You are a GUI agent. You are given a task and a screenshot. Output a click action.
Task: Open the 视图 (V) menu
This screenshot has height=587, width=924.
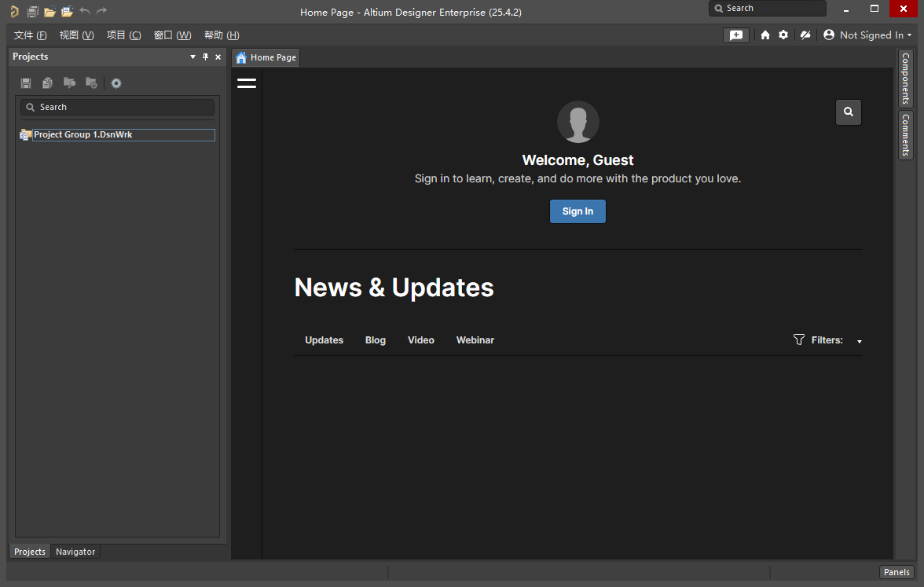coord(77,35)
